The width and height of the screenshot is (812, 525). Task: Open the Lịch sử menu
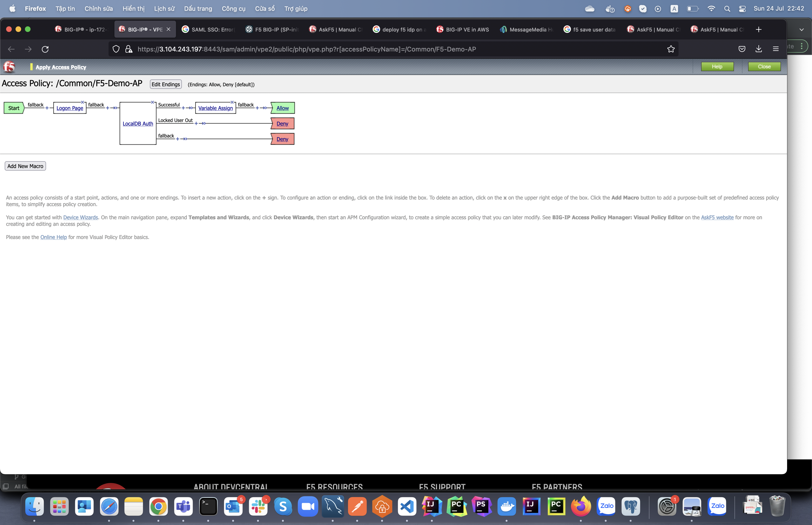click(x=164, y=9)
